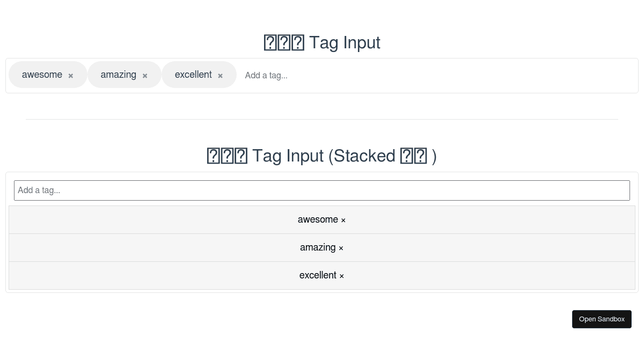Focus the bordered stacked 'Add a tag...' input
The width and height of the screenshot is (644, 338).
click(x=322, y=190)
